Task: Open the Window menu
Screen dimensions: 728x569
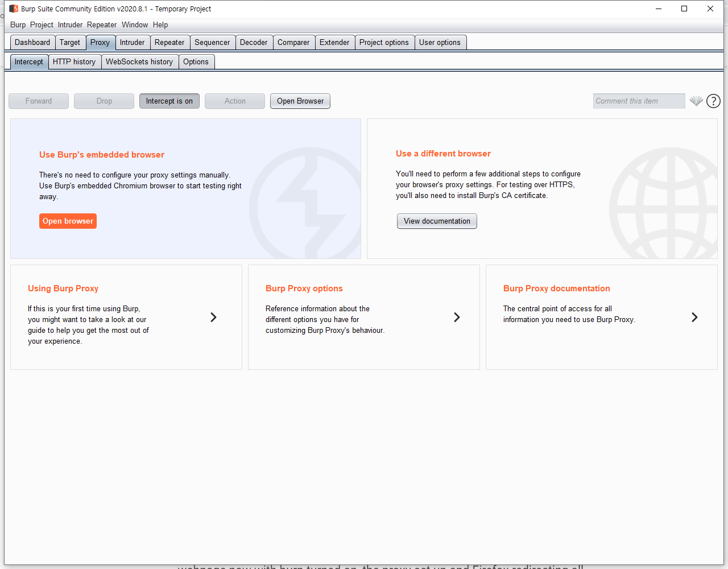Action: [x=135, y=24]
